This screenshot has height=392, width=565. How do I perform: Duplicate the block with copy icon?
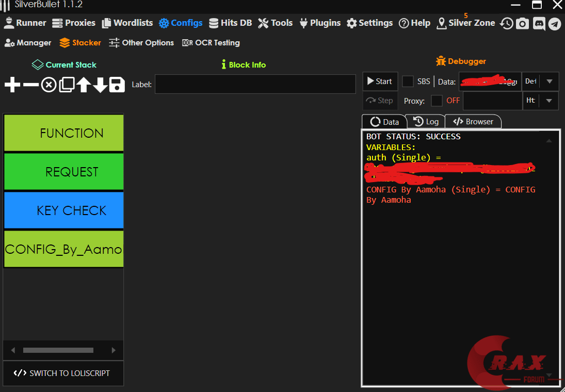click(x=67, y=85)
